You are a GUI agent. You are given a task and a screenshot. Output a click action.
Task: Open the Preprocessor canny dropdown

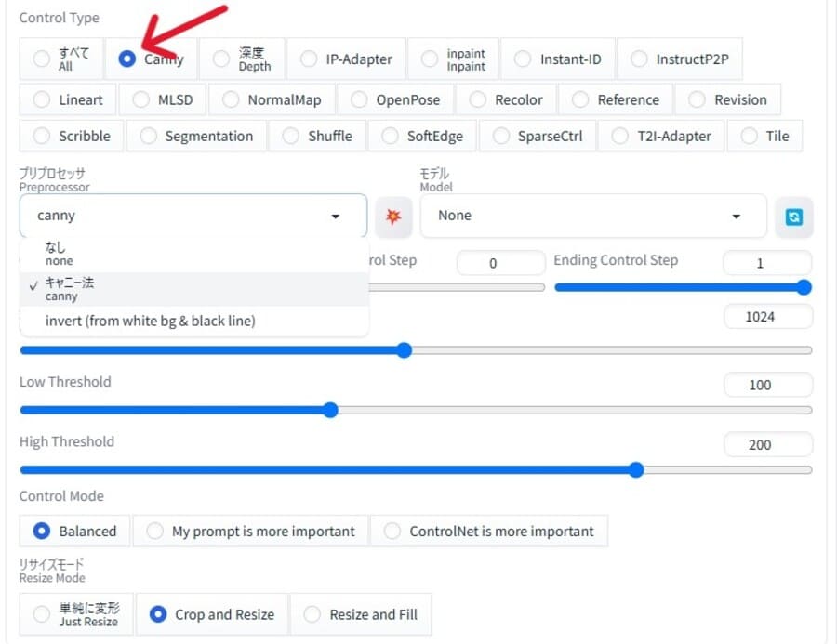pyautogui.click(x=193, y=216)
